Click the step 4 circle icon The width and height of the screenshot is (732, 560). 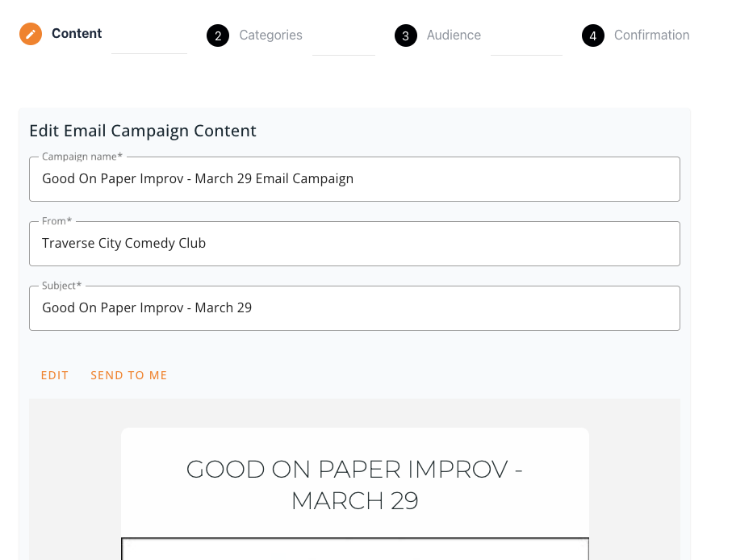coord(593,36)
